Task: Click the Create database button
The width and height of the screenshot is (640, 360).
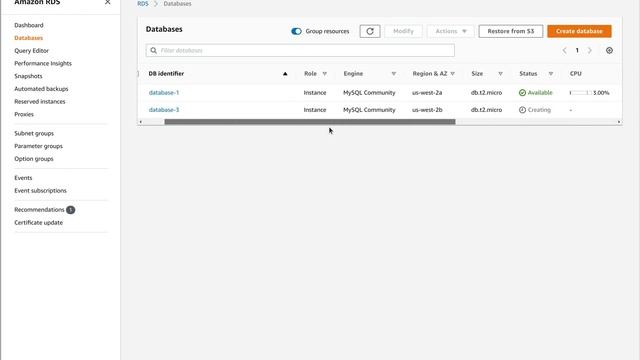Action: click(579, 31)
